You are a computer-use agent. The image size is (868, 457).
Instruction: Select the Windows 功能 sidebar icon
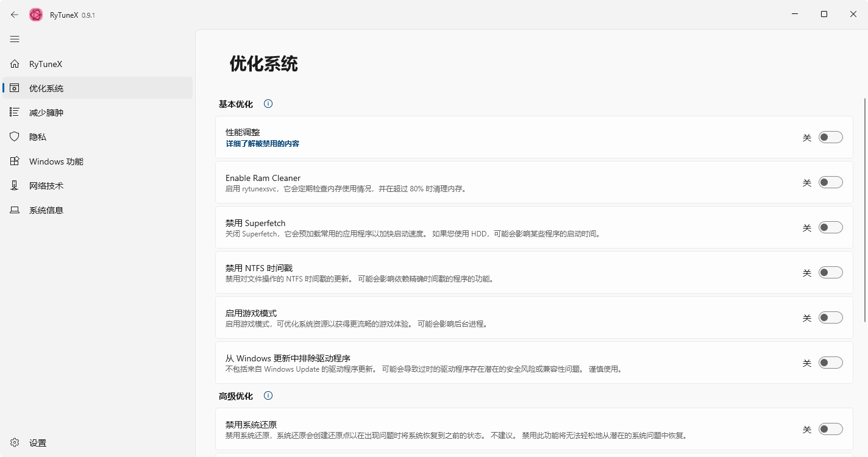[15, 161]
